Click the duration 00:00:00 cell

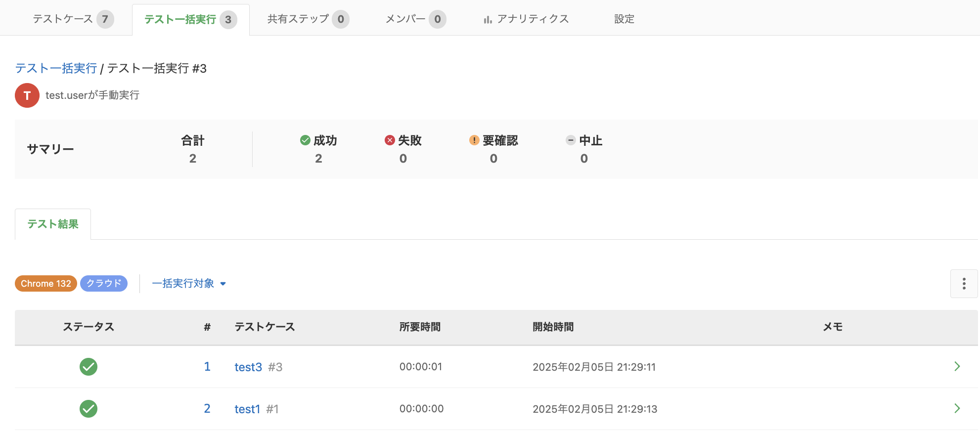[x=422, y=409]
